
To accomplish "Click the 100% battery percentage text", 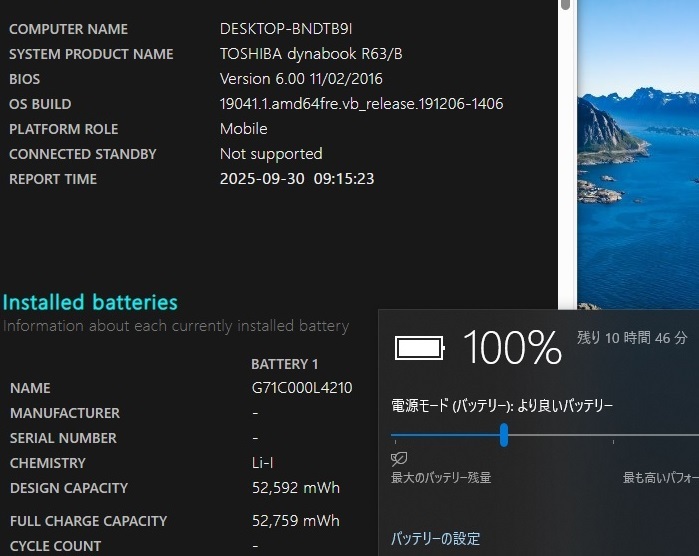I will pyautogui.click(x=512, y=347).
